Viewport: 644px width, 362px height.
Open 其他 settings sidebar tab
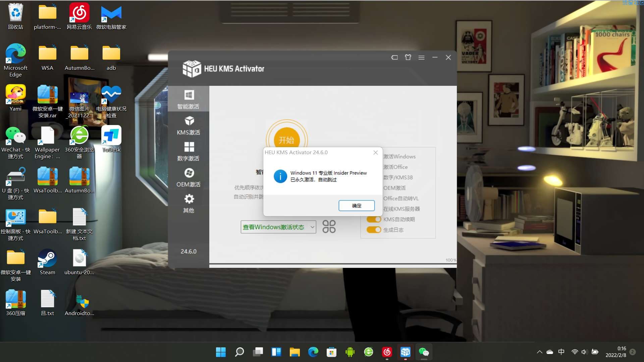[189, 203]
